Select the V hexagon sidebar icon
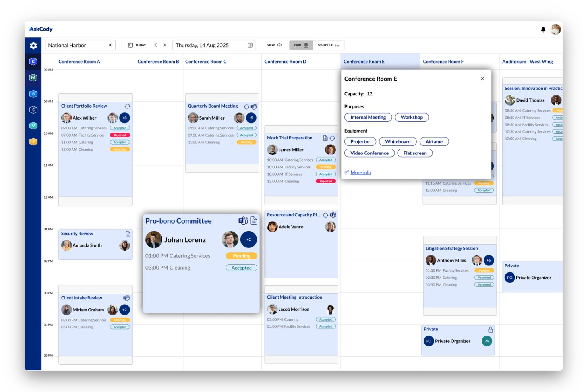588x392 pixels. [33, 126]
